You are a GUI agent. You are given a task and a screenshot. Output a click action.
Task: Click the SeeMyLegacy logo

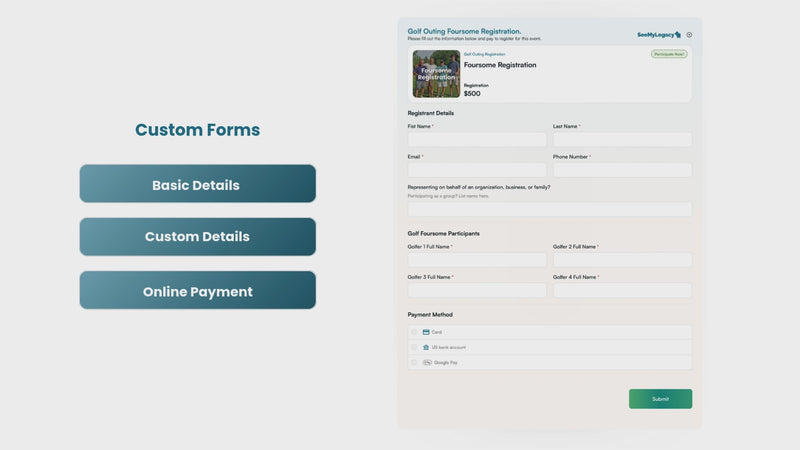[x=659, y=35]
